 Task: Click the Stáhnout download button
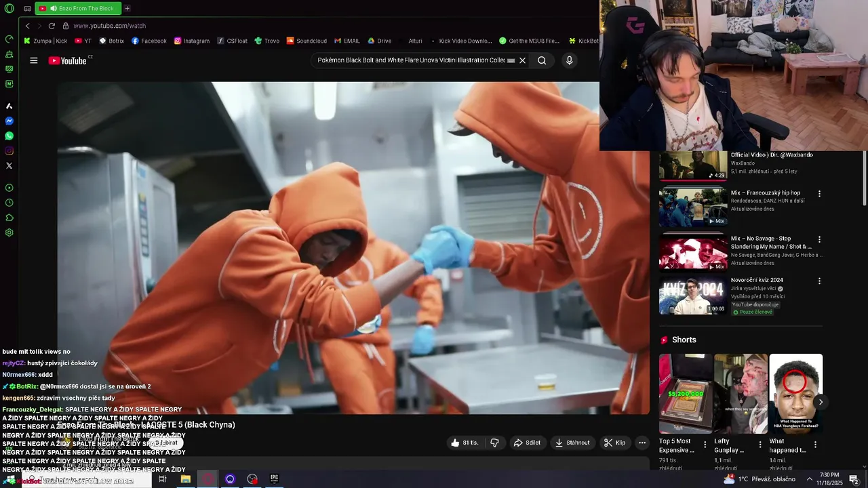[x=572, y=443]
